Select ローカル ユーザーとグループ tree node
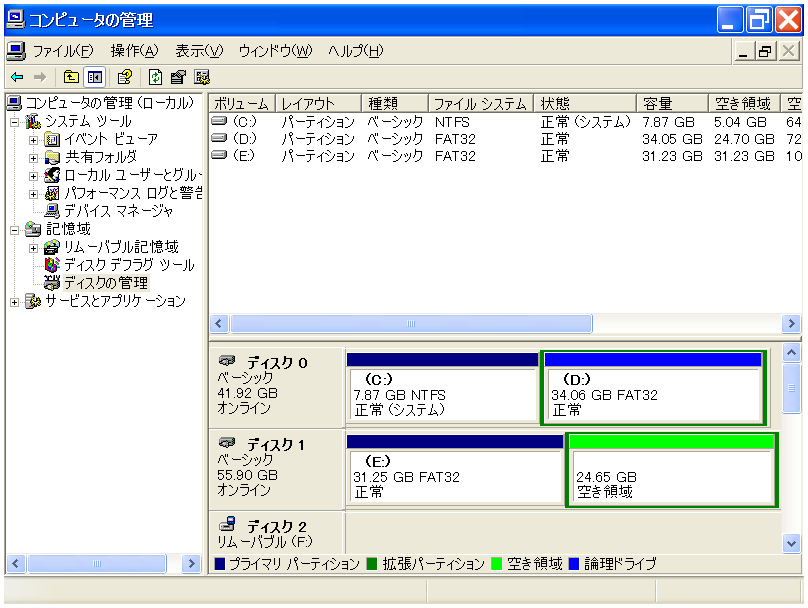This screenshot has height=608, width=808. tap(133, 175)
